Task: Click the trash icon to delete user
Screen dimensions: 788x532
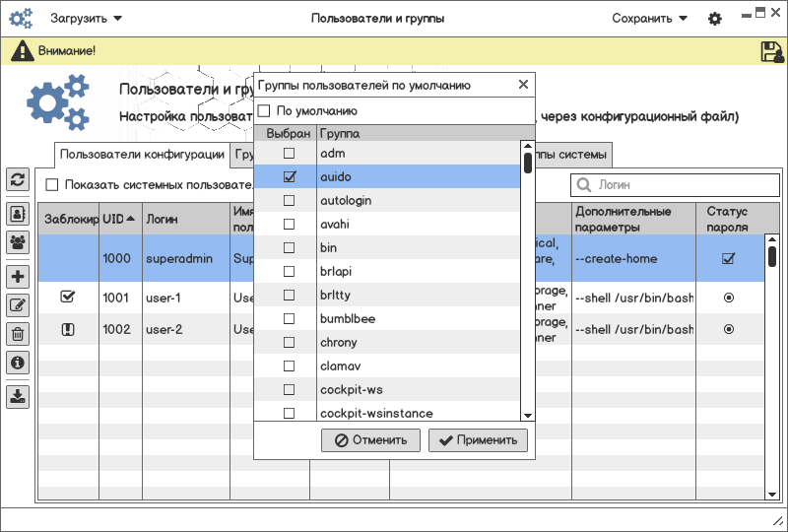Action: point(18,334)
